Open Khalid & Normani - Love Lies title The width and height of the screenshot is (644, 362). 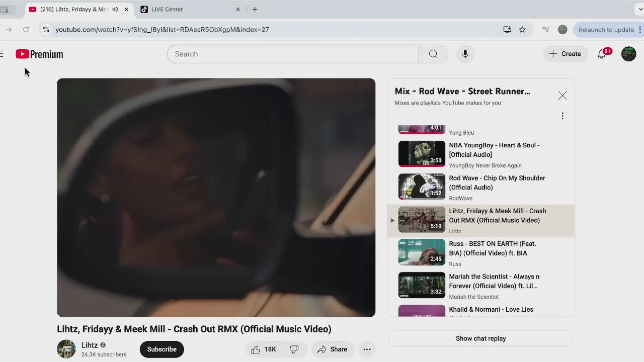(491, 310)
